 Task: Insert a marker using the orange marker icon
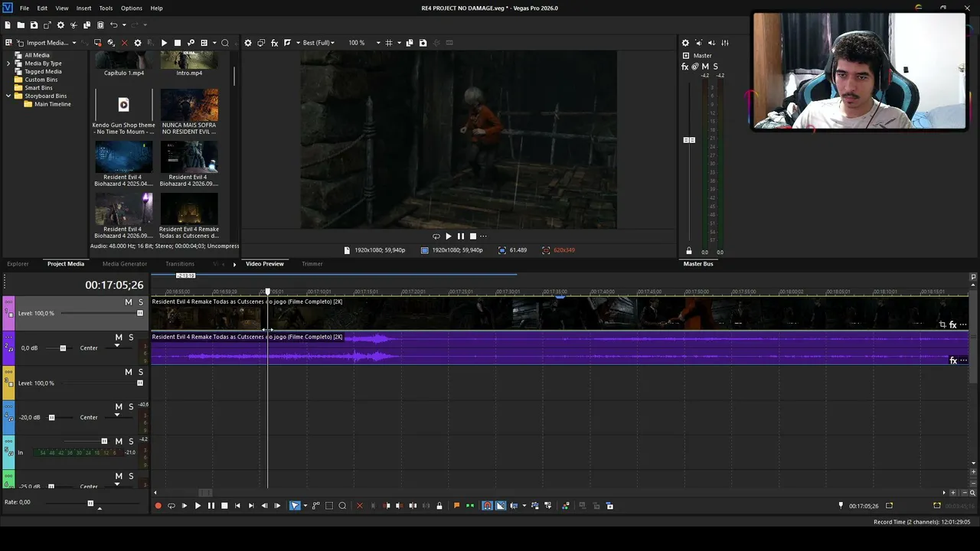pyautogui.click(x=457, y=506)
